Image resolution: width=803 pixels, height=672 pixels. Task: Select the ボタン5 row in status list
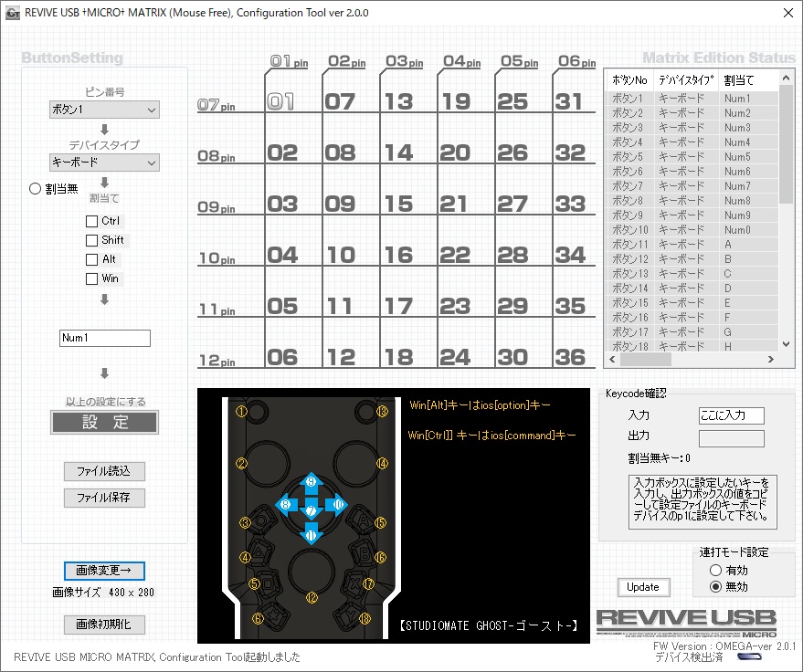click(692, 157)
